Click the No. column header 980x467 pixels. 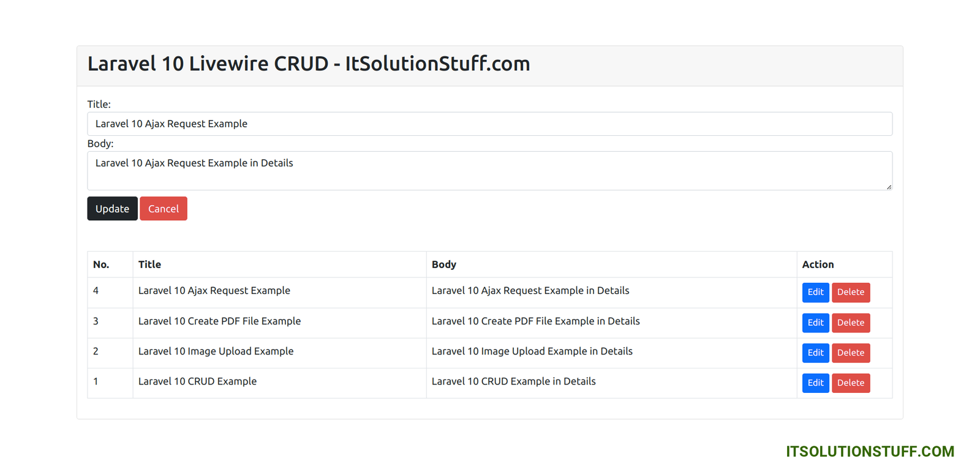pos(101,264)
